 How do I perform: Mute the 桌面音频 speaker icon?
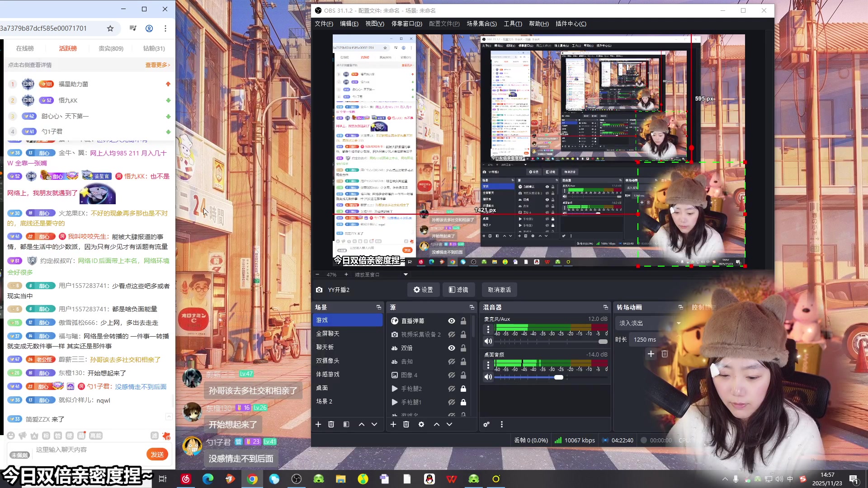[x=488, y=377]
